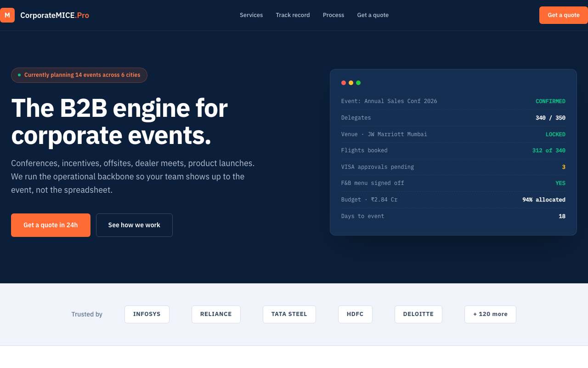
Task: Click the orange M logo icon
Action: coord(7,15)
